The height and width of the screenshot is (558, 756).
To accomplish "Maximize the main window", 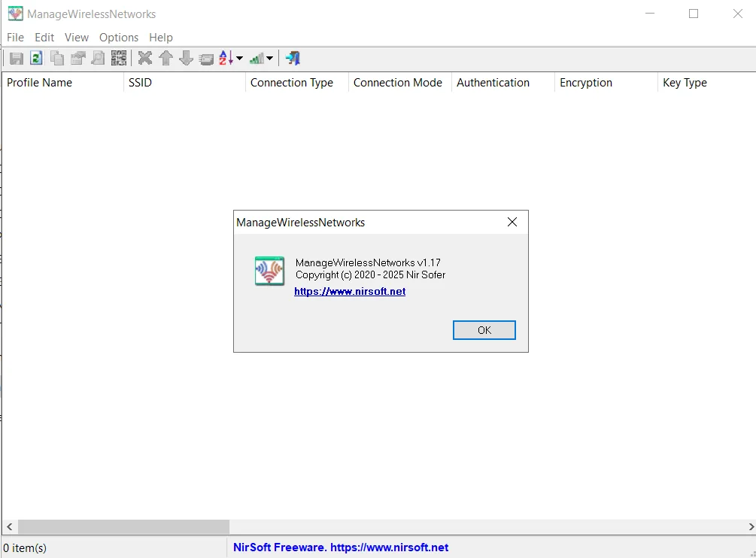I will [694, 14].
